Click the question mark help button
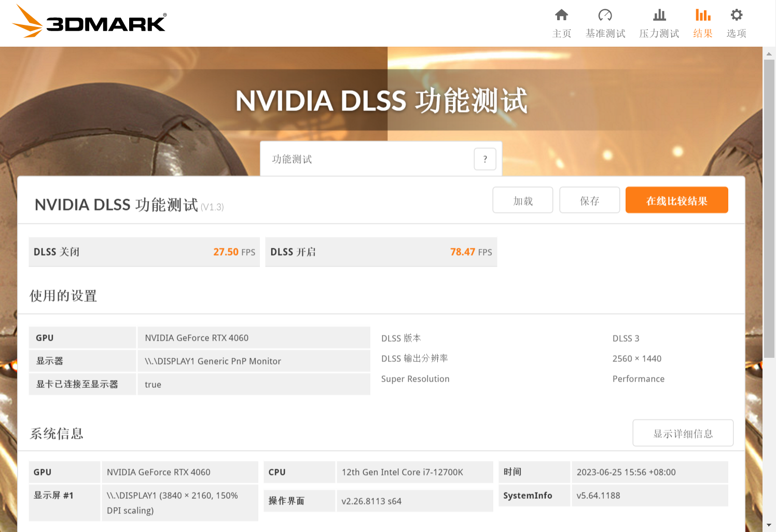The height and width of the screenshot is (532, 776). (x=485, y=159)
